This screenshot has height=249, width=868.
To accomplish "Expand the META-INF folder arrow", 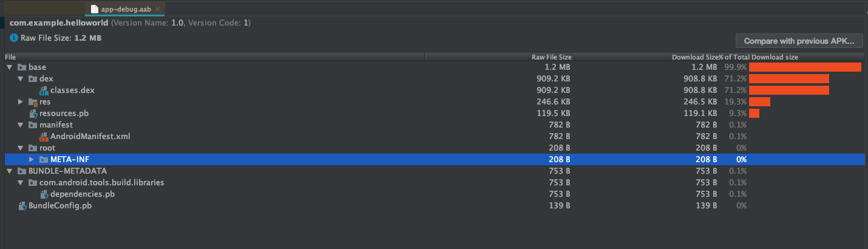I will coord(32,160).
